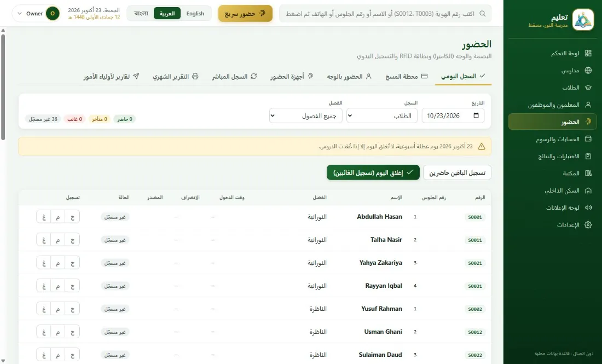Open الحسابات والرسوم accounts sidebar item
Screen dimensions: 602x364
coord(553,139)
